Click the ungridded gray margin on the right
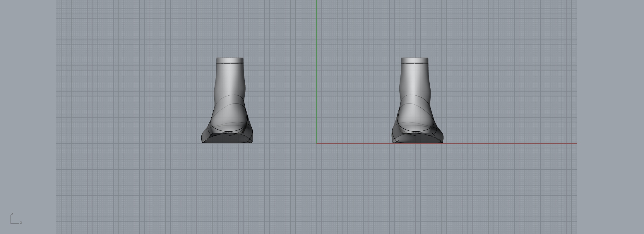This screenshot has height=234, width=644. click(x=610, y=117)
